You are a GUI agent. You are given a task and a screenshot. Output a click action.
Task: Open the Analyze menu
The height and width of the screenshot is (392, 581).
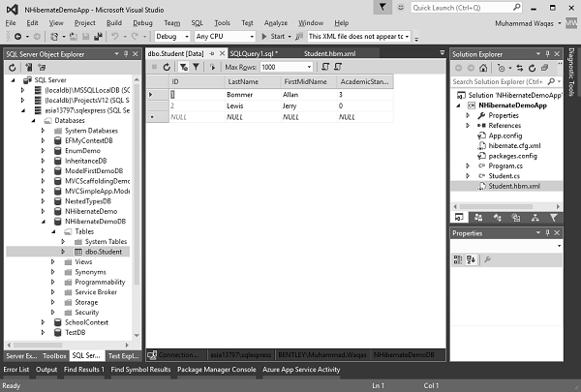(276, 23)
